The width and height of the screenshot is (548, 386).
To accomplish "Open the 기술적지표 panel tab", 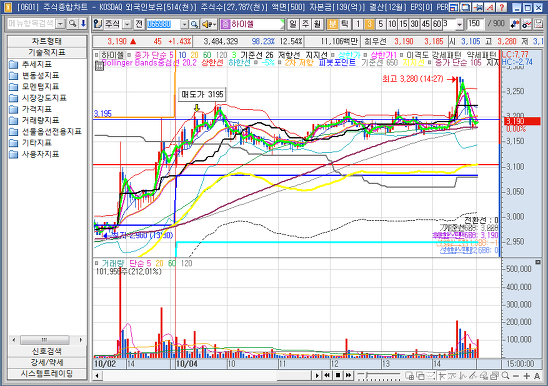I will 47,53.
